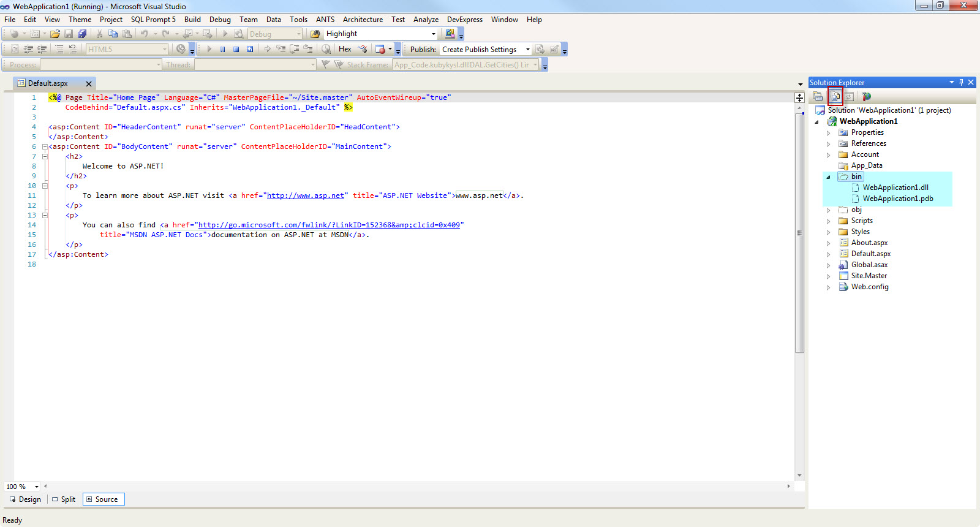This screenshot has height=527, width=980.
Task: Switch to Split view tab
Action: click(x=64, y=499)
